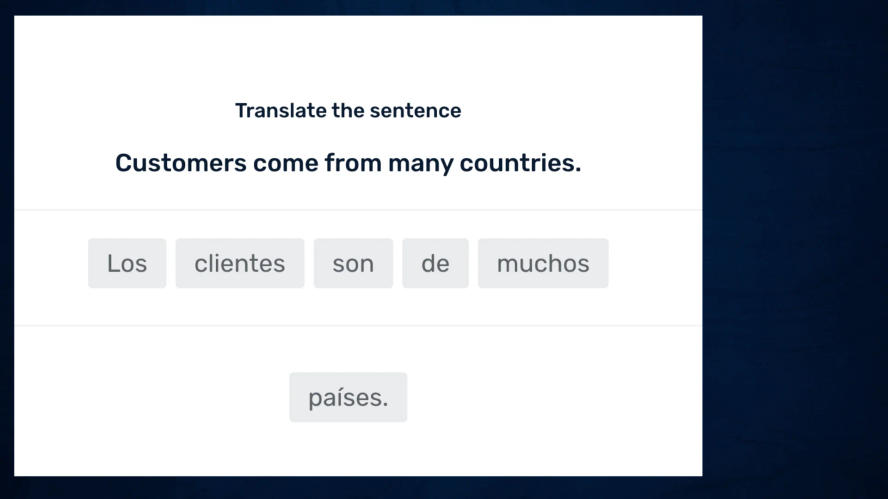Select the "clientes" word tile
The width and height of the screenshot is (888, 499).
pos(240,263)
